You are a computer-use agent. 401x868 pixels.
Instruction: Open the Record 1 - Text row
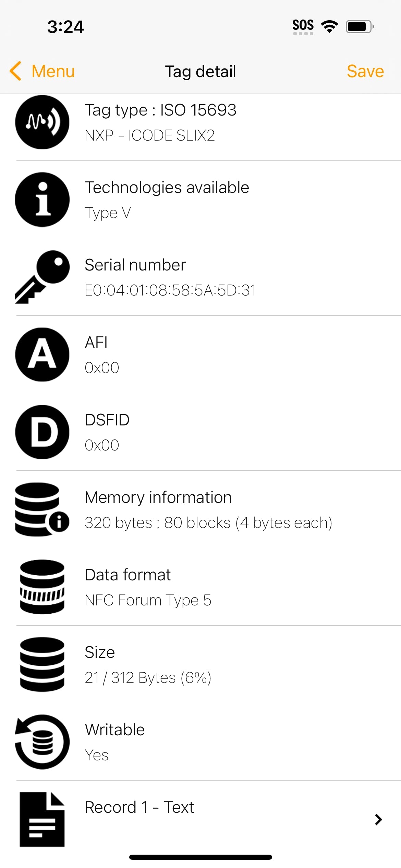(x=206, y=819)
